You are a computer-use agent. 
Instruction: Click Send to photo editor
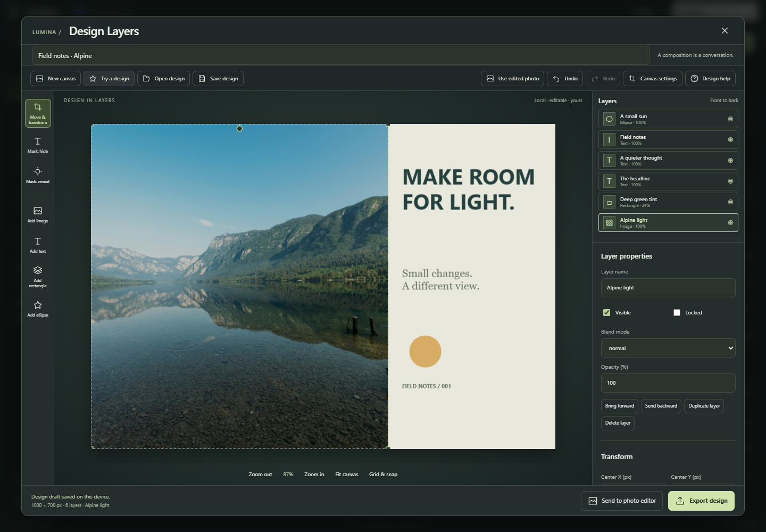pyautogui.click(x=622, y=501)
